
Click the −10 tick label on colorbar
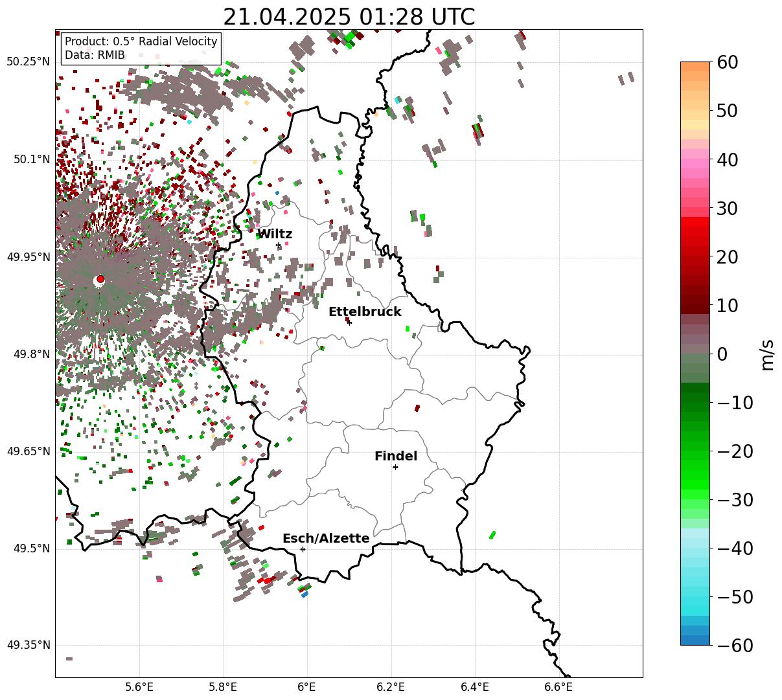tap(735, 402)
